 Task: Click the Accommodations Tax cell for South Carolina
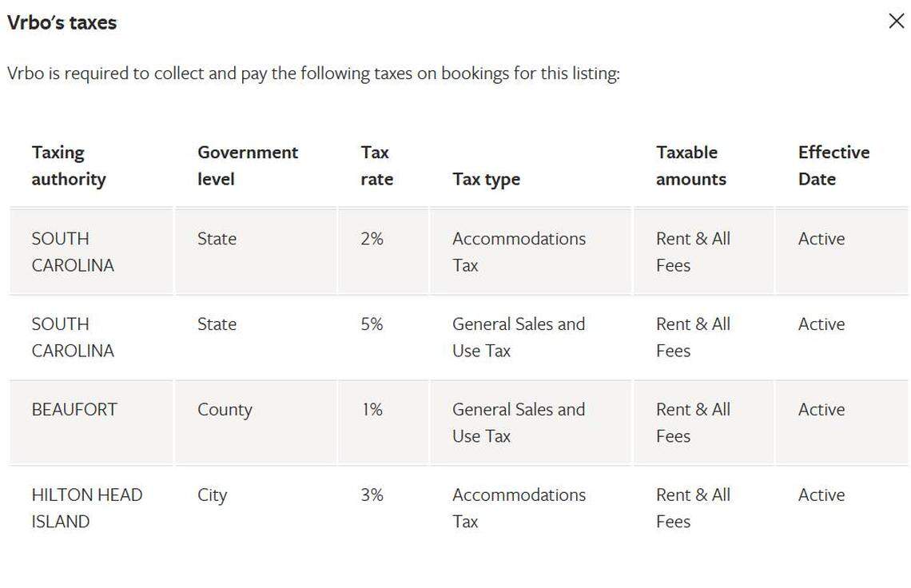(519, 251)
